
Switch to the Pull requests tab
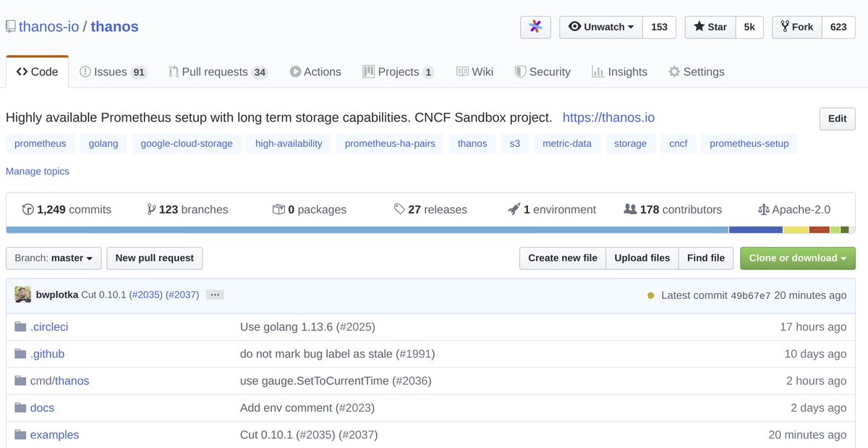coord(217,72)
